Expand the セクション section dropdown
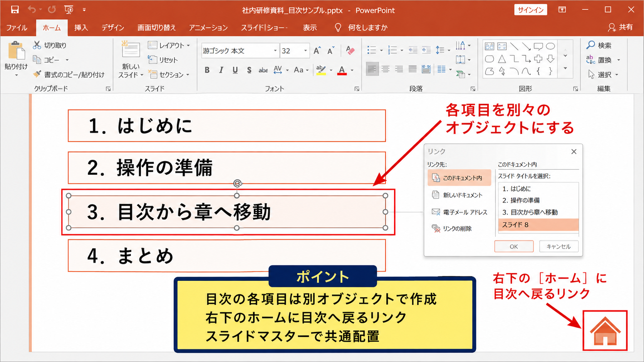This screenshot has width=644, height=362. (x=188, y=75)
